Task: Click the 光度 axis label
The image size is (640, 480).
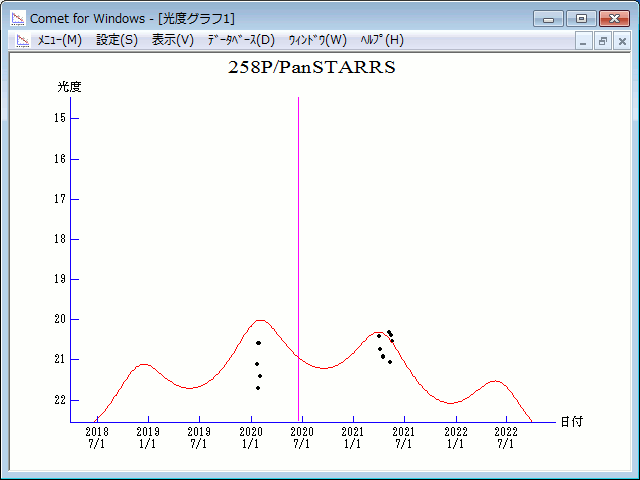Action: 69,87
